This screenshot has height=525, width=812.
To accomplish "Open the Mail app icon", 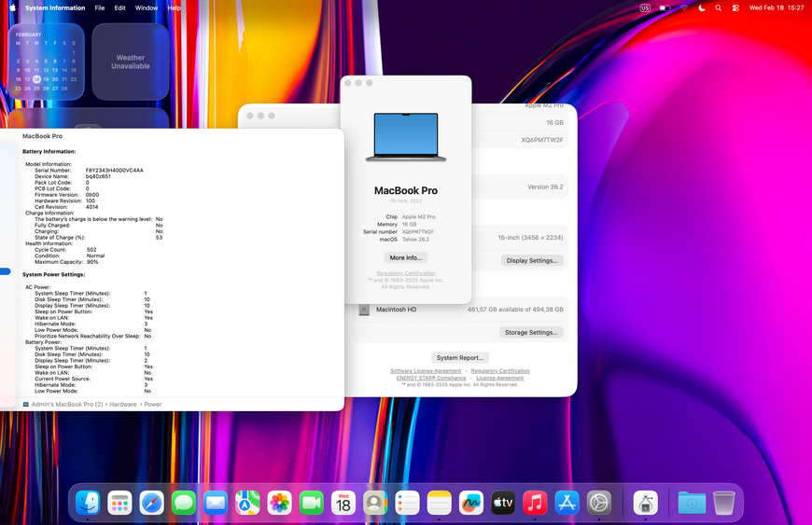I will coord(216,503).
